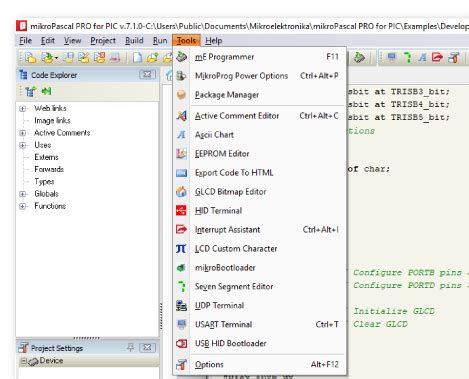Open Options from Tools menu
Screen dimensions: 469x379
259,365
